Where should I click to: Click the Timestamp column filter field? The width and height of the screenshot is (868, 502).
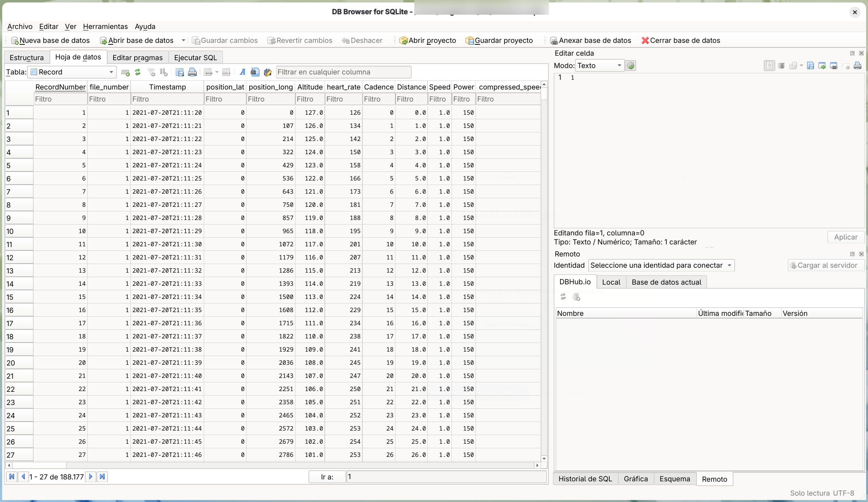(x=167, y=99)
